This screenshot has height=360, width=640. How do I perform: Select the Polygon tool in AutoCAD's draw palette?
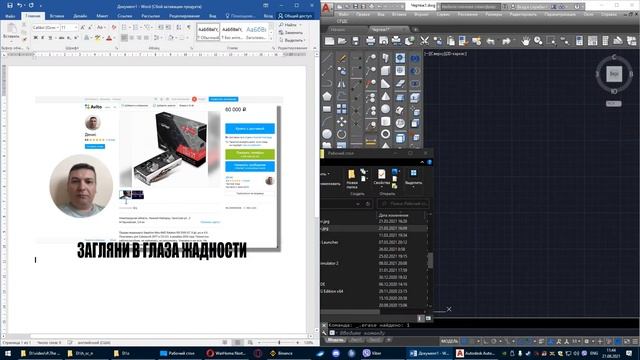327,97
